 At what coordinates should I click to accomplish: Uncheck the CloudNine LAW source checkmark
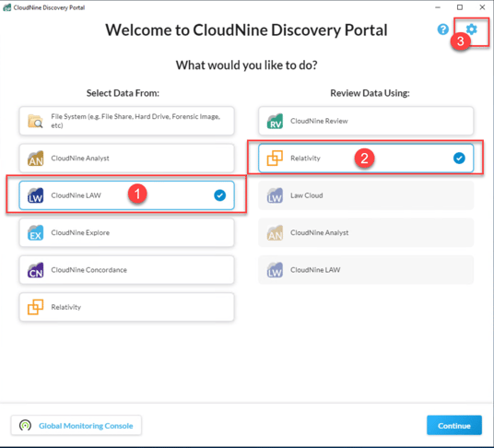tap(220, 195)
